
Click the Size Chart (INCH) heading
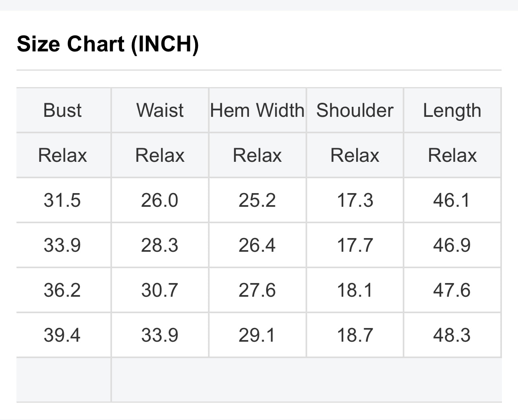point(108,44)
